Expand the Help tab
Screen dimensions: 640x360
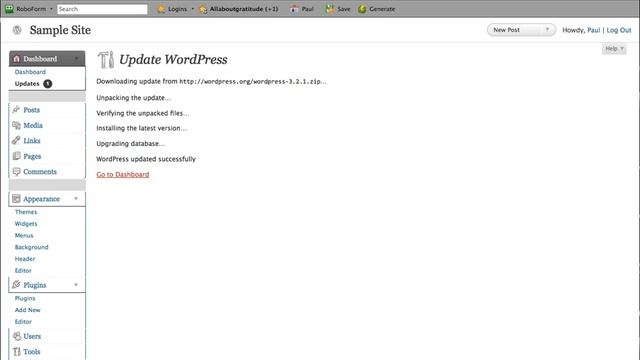tap(614, 49)
